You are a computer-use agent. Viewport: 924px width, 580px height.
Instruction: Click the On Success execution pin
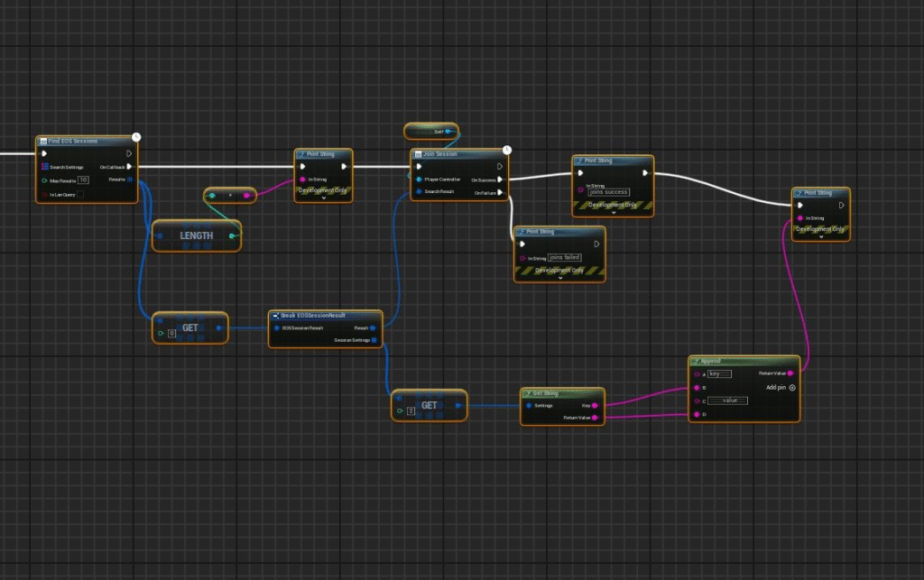click(x=501, y=180)
